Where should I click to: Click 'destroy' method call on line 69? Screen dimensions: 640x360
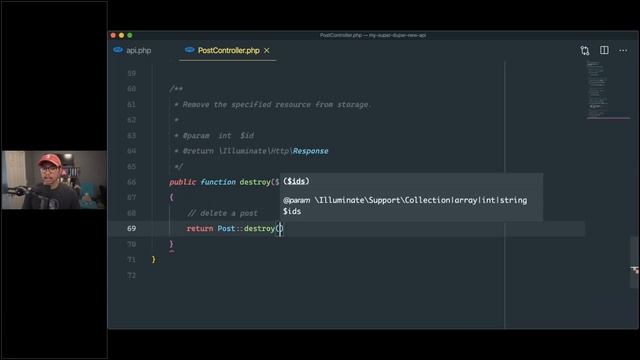260,229
